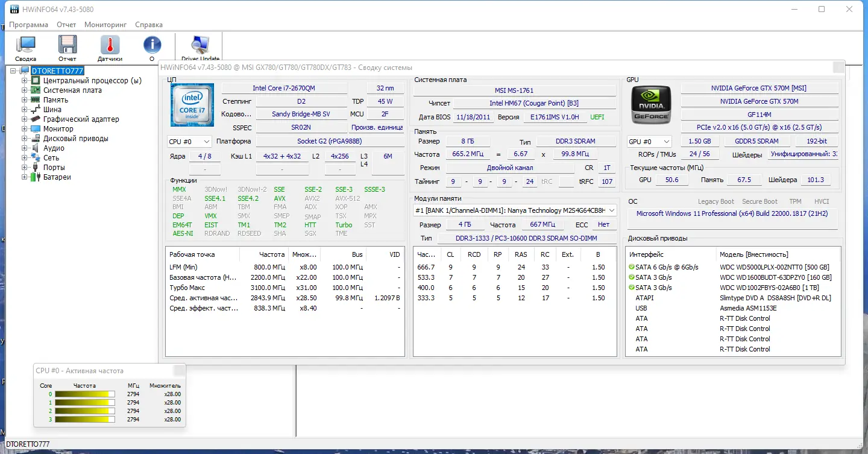
Task: Click the 'Slimtype DVD A DS8A8SH' drive entry
Action: click(775, 298)
